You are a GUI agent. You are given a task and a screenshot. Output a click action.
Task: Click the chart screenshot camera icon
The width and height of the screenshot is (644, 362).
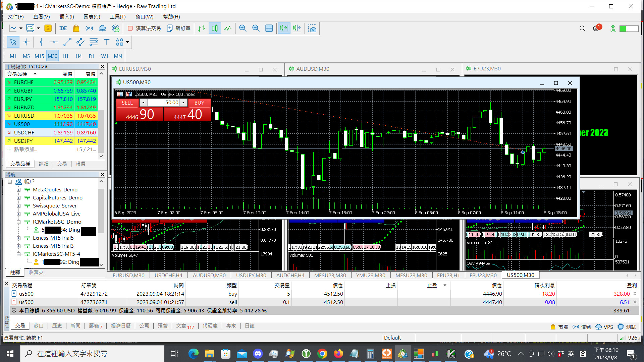pyautogui.click(x=313, y=28)
